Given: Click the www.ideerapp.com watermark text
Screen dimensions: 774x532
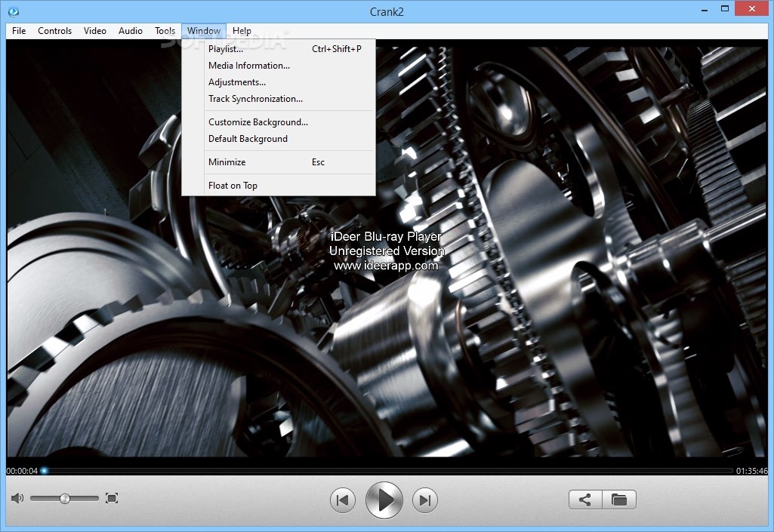Looking at the screenshot, I should pyautogui.click(x=386, y=266).
